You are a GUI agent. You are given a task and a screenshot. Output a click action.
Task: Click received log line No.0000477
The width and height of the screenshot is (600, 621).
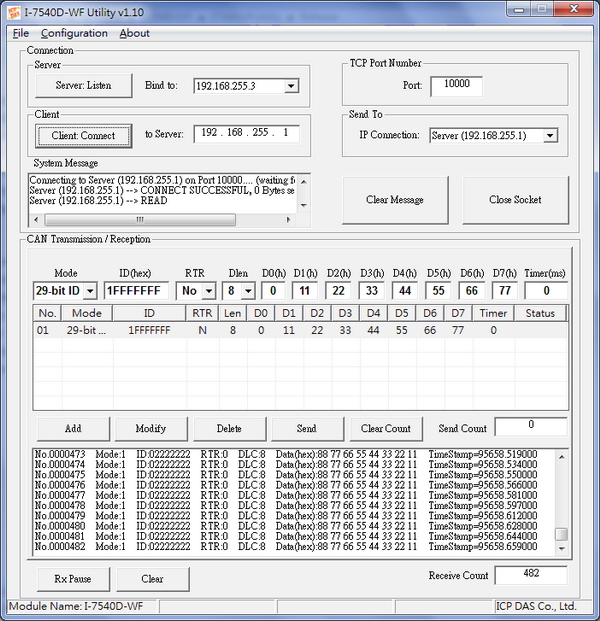[x=286, y=495]
